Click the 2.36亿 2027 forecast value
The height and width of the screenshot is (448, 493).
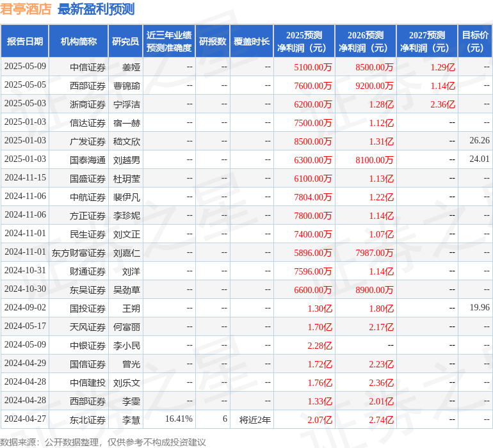pyautogui.click(x=442, y=104)
